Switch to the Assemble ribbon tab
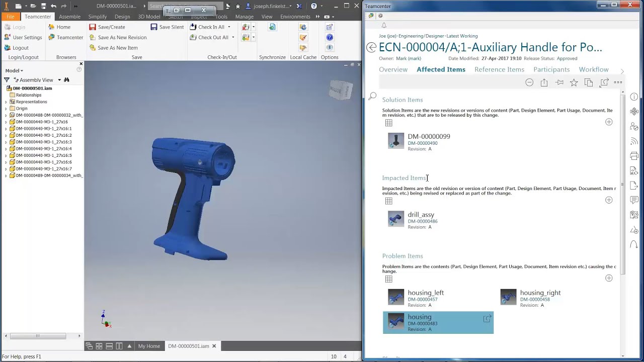The height and width of the screenshot is (362, 644). [x=69, y=17]
